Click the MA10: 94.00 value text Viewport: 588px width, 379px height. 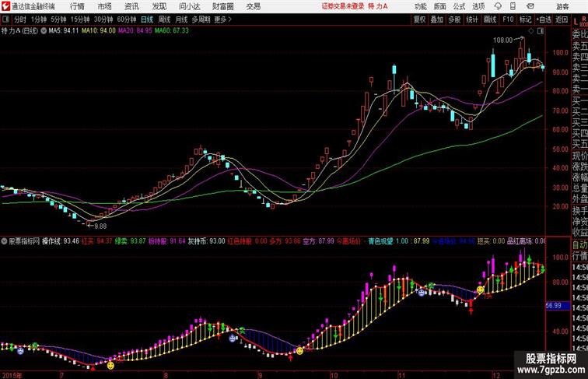click(99, 31)
